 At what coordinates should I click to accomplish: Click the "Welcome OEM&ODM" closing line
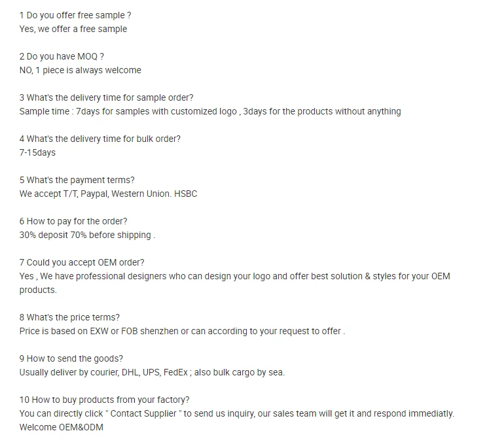click(62, 428)
